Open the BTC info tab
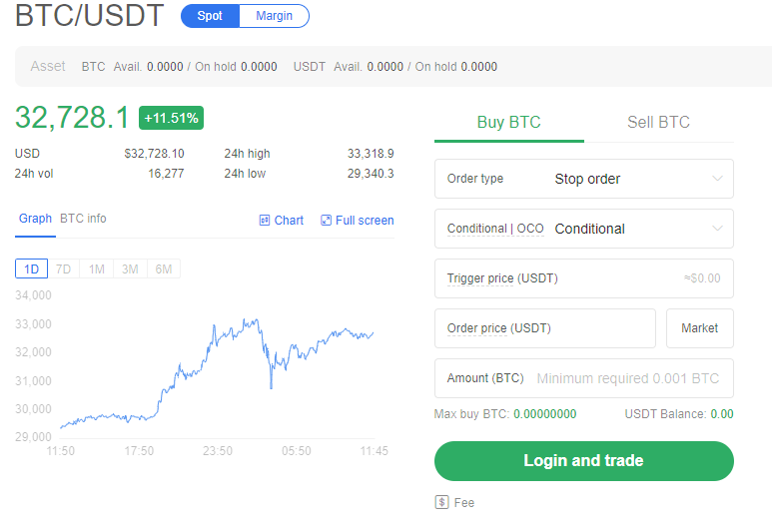Screen dimensions: 772x532 pyautogui.click(x=83, y=219)
